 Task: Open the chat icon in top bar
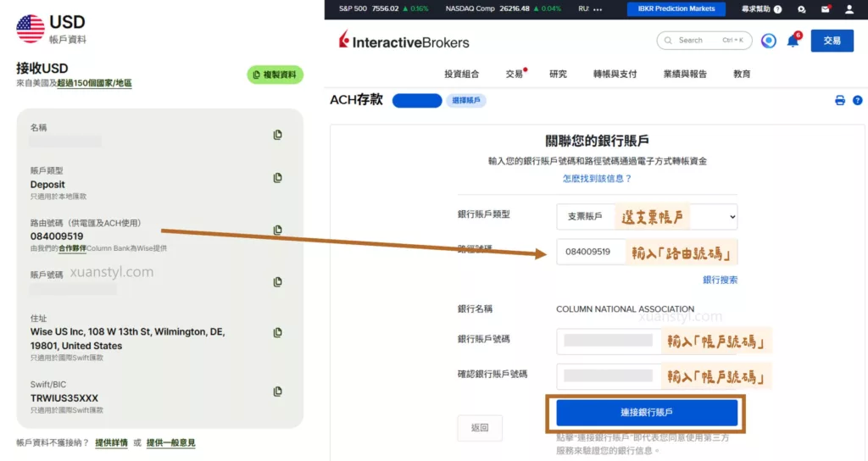802,9
